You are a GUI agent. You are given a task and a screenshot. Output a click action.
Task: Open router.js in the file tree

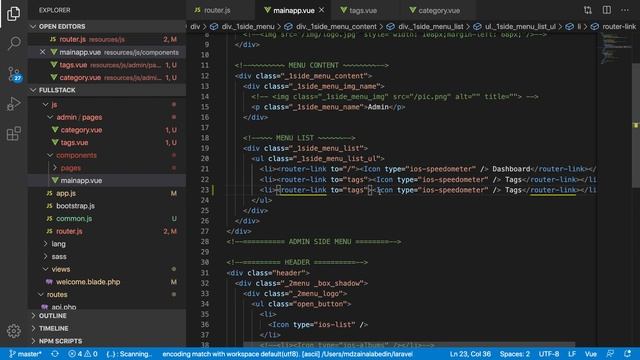(107, 231)
